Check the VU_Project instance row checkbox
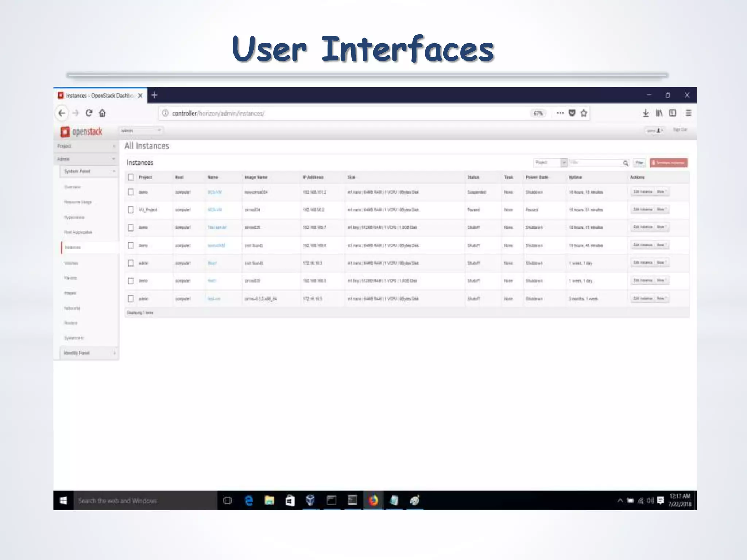Image resolution: width=747 pixels, height=560 pixels. click(x=131, y=210)
